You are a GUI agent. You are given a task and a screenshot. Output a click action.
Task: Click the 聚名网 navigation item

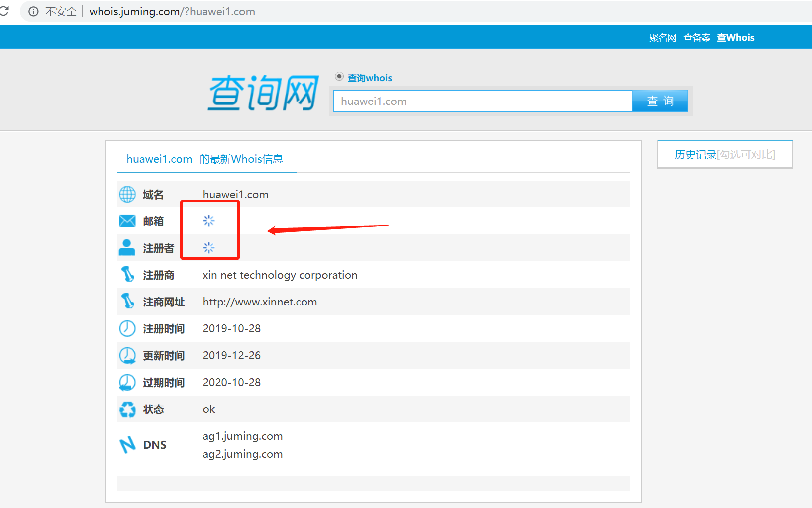(662, 37)
